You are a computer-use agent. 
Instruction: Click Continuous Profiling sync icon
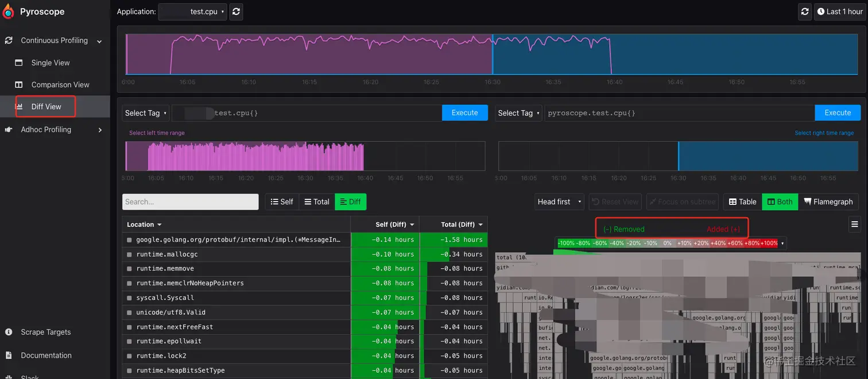pyautogui.click(x=9, y=40)
